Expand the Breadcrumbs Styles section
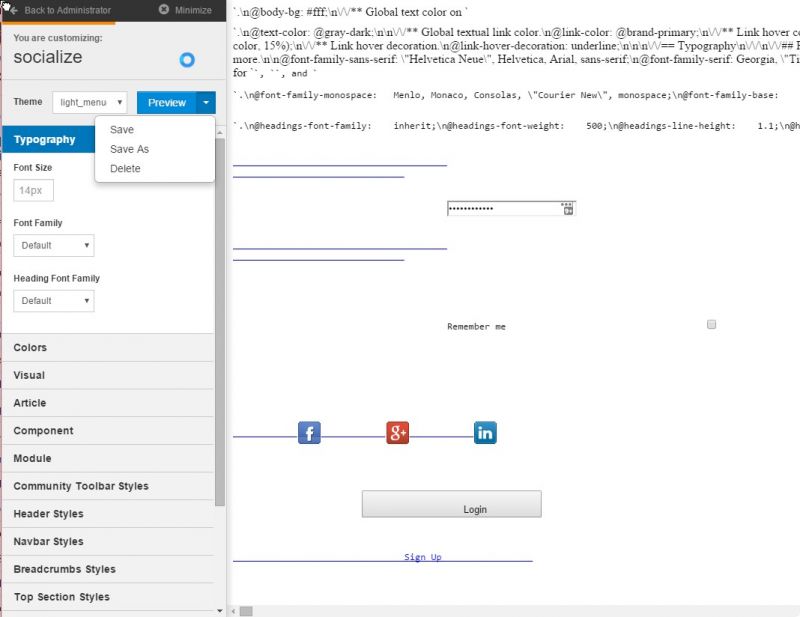 pyautogui.click(x=108, y=569)
